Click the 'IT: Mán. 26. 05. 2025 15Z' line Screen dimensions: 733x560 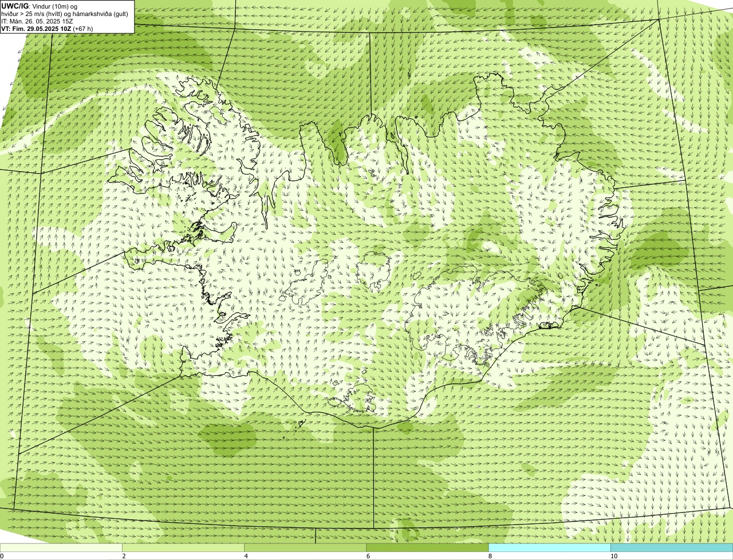[37, 21]
